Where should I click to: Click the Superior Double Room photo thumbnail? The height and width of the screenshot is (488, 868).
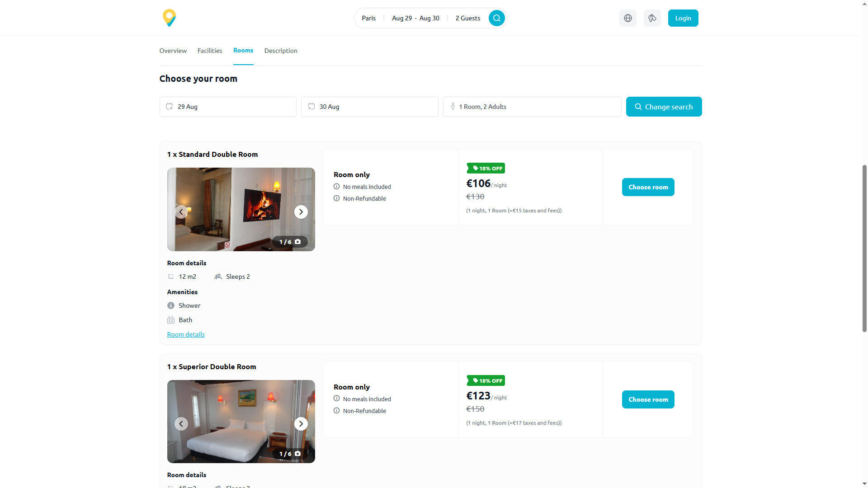pos(241,421)
